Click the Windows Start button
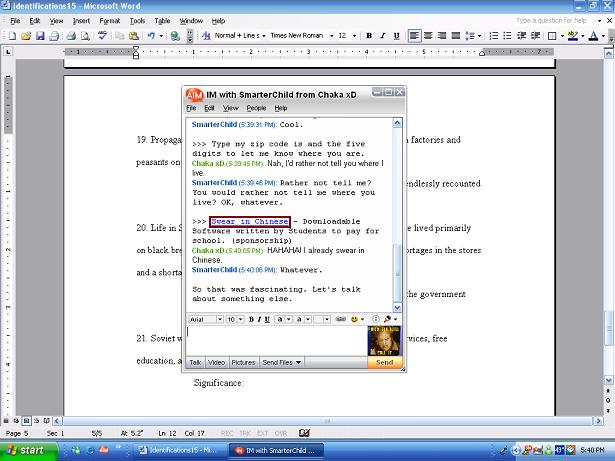Image resolution: width=615 pixels, height=461 pixels. (27, 450)
